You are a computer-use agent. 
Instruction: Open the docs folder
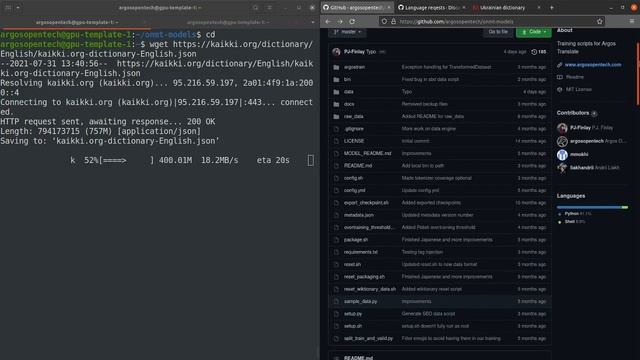click(349, 104)
